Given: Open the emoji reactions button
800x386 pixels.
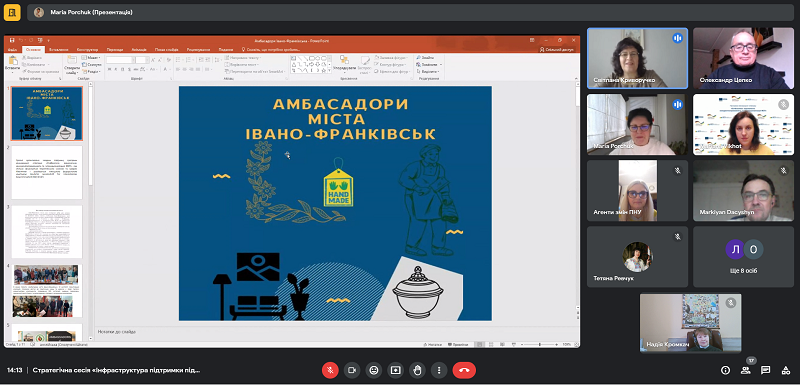Looking at the screenshot, I should (x=373, y=370).
